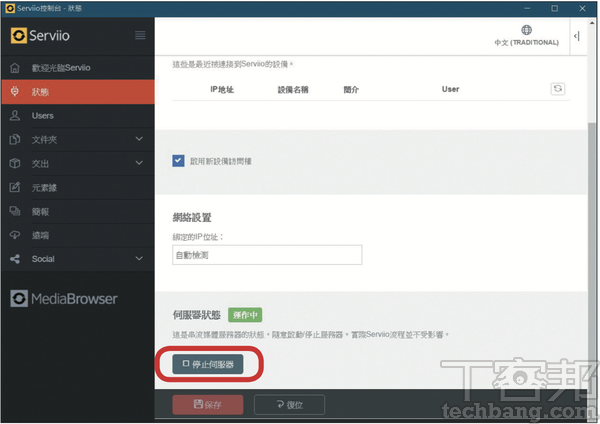Open the Users section
The width and height of the screenshot is (600, 424).
tap(78, 116)
